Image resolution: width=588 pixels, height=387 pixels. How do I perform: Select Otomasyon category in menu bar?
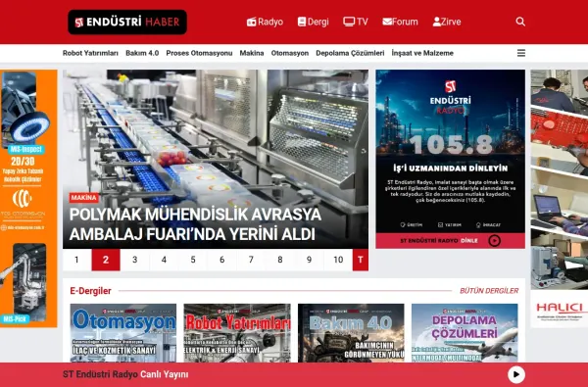coord(290,53)
